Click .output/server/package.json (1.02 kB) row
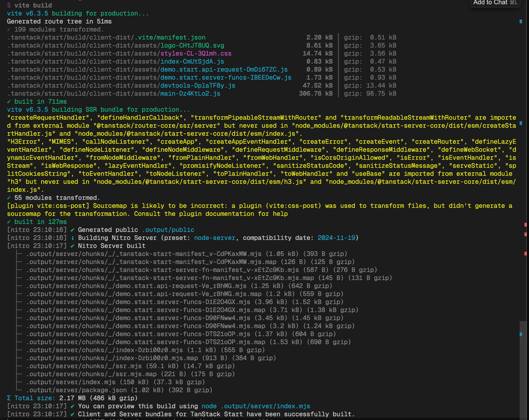Viewport: 529px width, 420px height. pos(119,390)
